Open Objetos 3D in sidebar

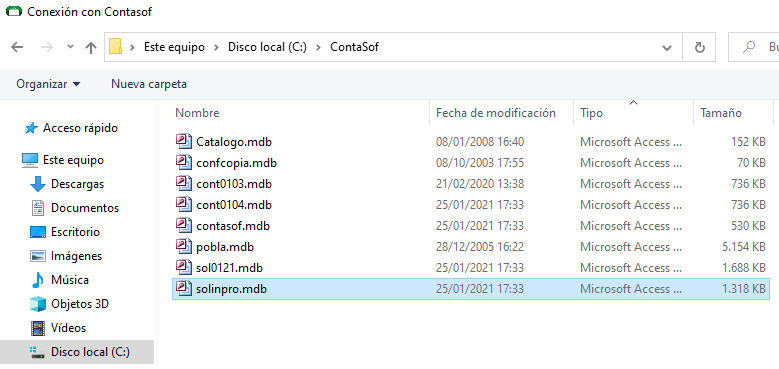click(79, 304)
